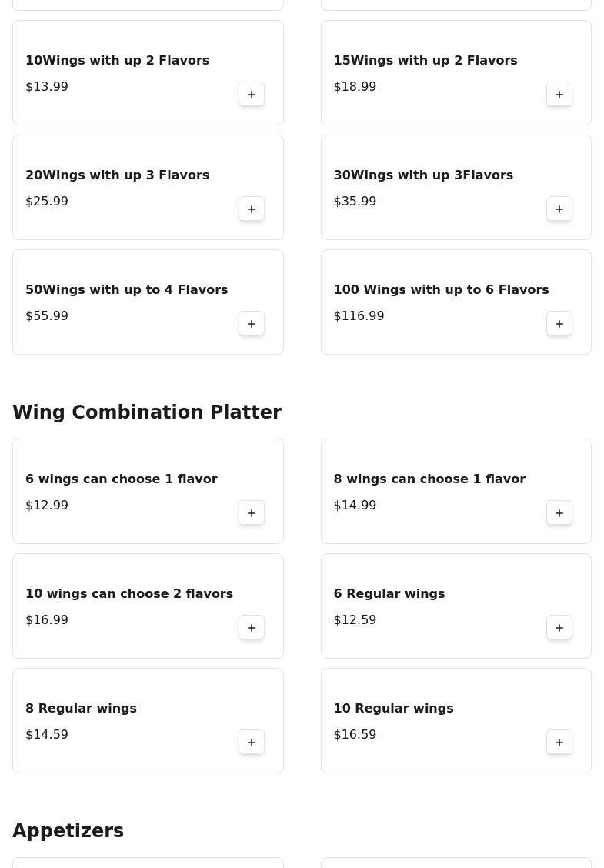604x868 pixels.
Task: Add 100 Wings with 6 Flavors
Action: coord(559,324)
